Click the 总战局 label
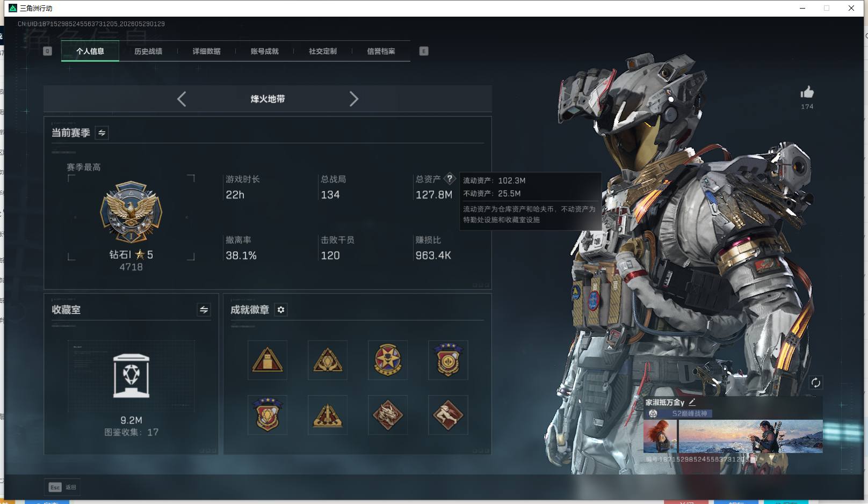Screen dimensions: 868x504 pos(333,179)
